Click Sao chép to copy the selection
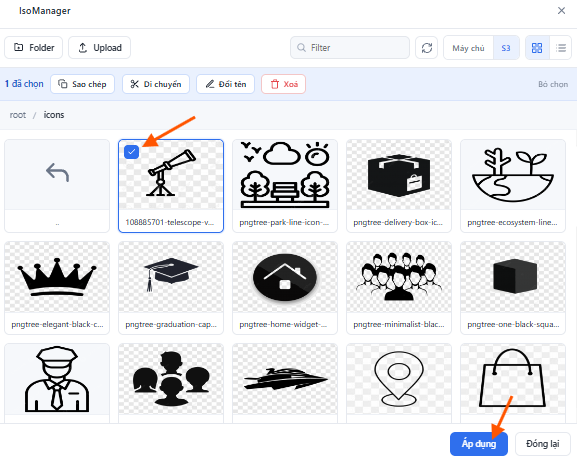This screenshot has width=577, height=462. (82, 84)
